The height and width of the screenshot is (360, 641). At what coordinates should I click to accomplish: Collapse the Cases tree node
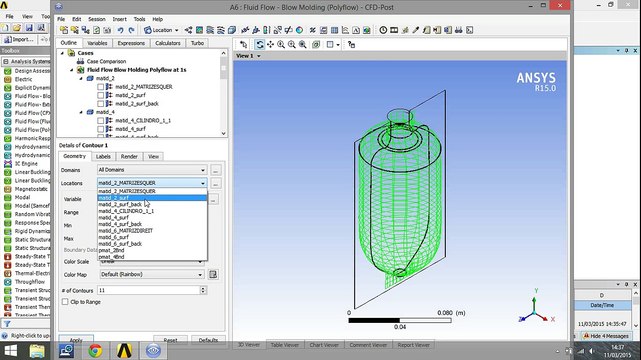coord(62,53)
